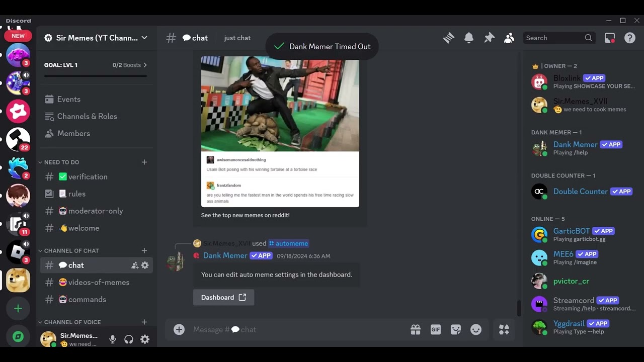The width and height of the screenshot is (644, 362).
Task: Open the videos-of-memes channel
Action: (97, 282)
